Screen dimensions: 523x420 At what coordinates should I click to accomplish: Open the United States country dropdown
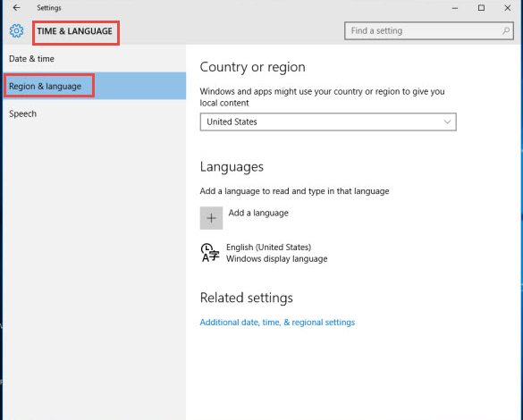coord(328,122)
